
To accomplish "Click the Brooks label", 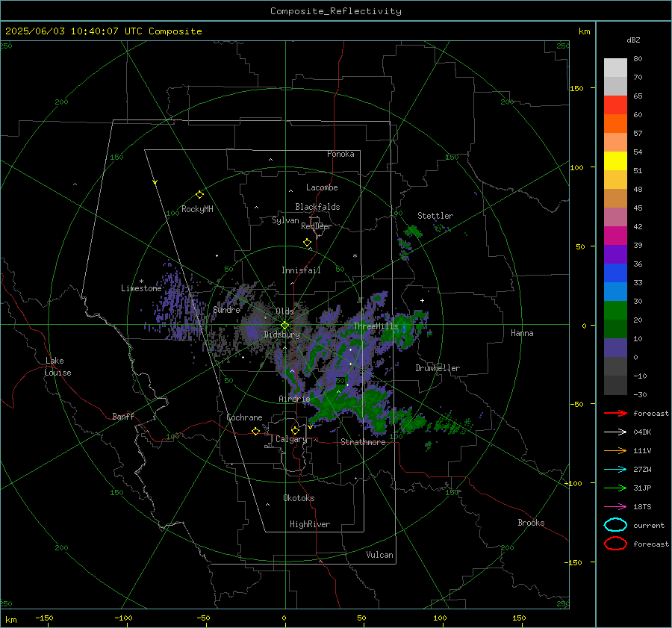I will pyautogui.click(x=531, y=523).
